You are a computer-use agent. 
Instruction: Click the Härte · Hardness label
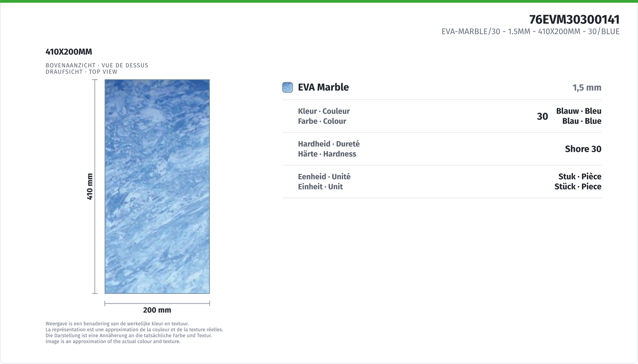coord(327,154)
